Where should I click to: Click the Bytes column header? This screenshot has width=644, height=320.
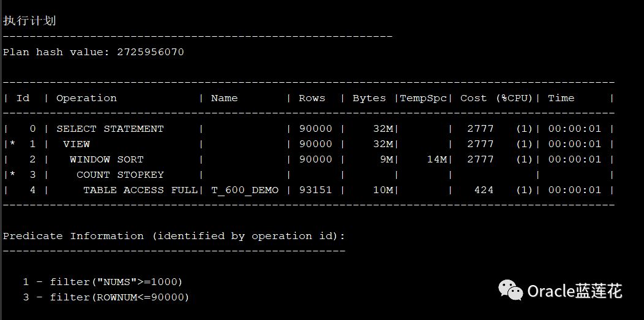pos(369,98)
